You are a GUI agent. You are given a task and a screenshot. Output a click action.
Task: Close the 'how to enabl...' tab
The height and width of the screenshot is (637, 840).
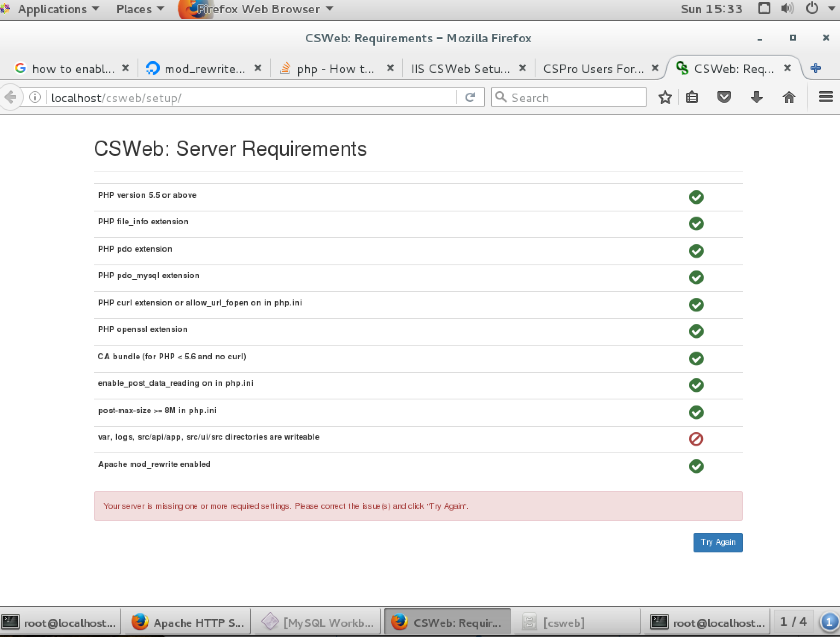[x=125, y=68]
